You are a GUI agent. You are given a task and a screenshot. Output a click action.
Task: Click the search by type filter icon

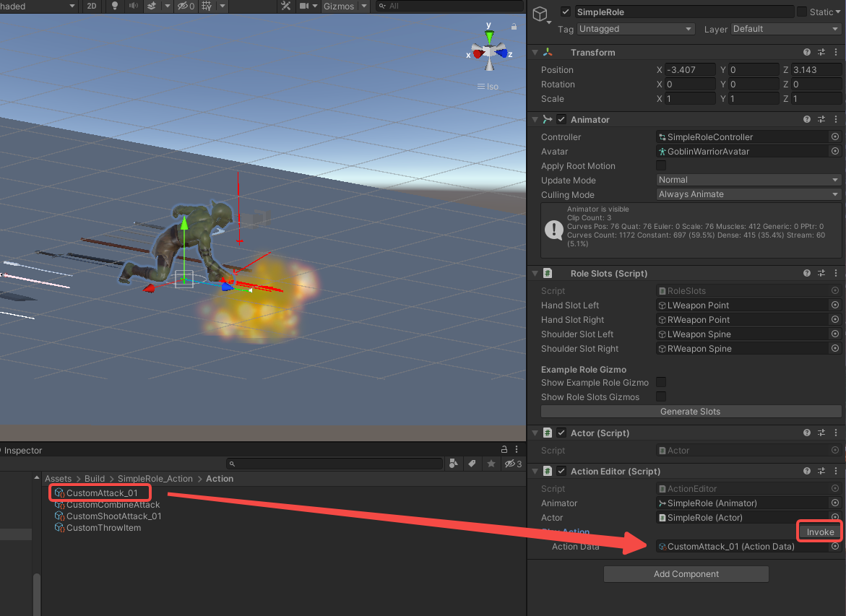(454, 464)
